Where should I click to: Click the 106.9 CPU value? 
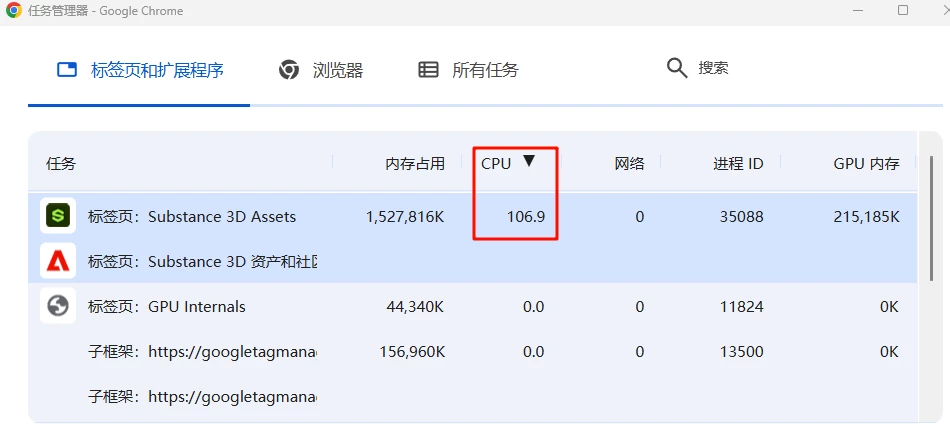(526, 216)
